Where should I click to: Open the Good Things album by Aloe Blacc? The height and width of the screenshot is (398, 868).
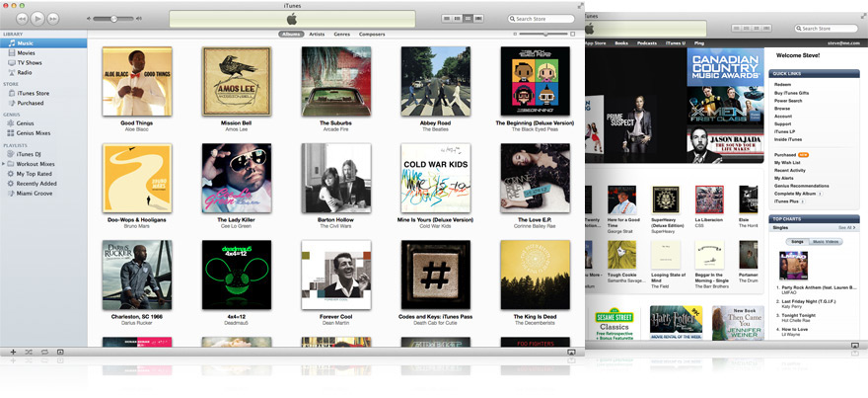tap(137, 81)
